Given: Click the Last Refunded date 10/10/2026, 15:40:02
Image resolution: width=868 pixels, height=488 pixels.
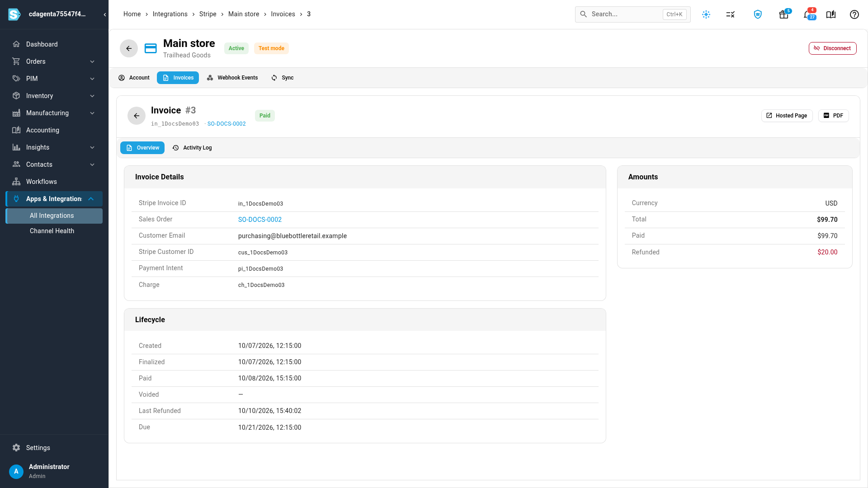Looking at the screenshot, I should click(270, 411).
